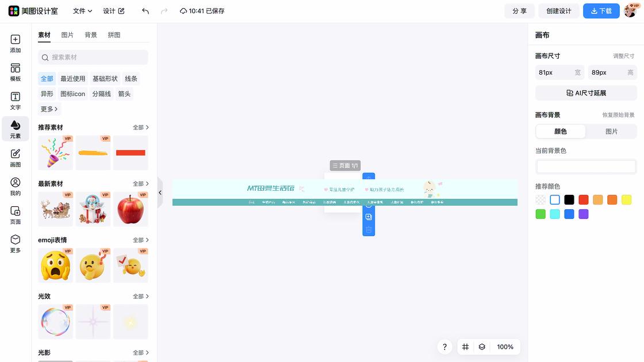The height and width of the screenshot is (362, 644).
Task: Open the 更多 sidebar item with cube icon
Action: click(x=15, y=244)
